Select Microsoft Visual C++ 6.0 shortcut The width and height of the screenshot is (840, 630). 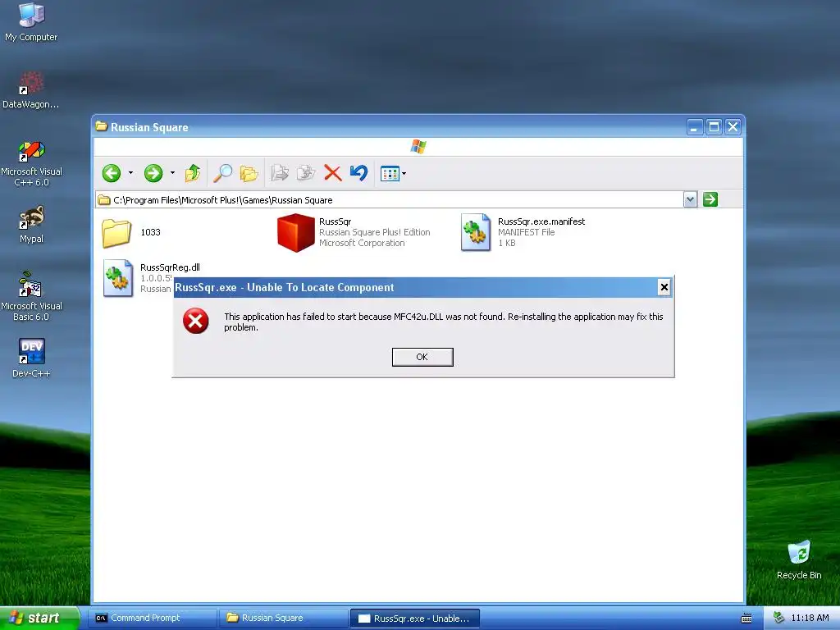tap(31, 163)
